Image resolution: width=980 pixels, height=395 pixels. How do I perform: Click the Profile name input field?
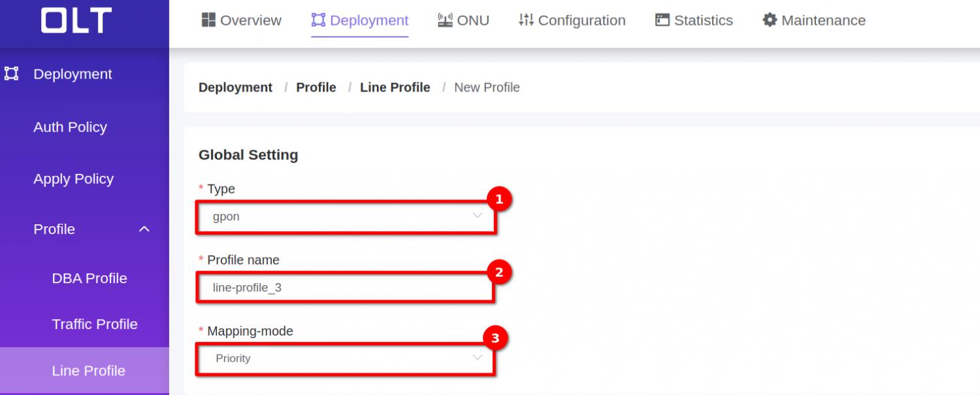coord(346,288)
